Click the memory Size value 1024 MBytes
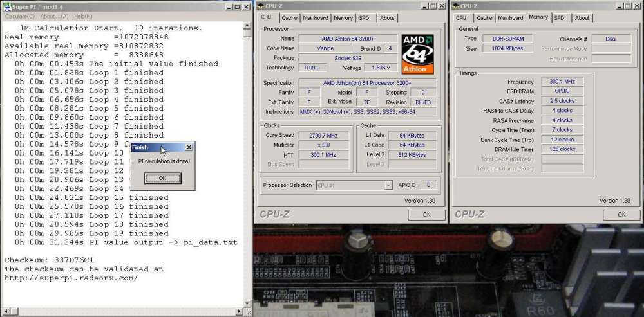 (x=507, y=48)
